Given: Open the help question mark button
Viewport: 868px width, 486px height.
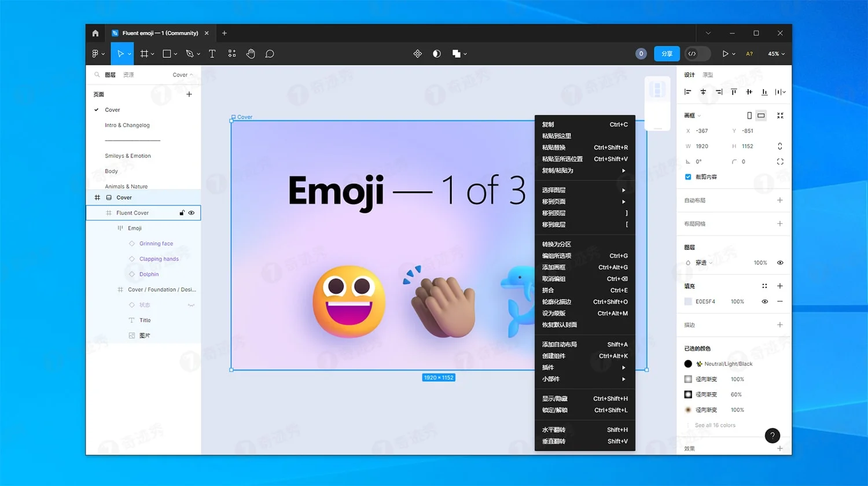Looking at the screenshot, I should click(772, 436).
